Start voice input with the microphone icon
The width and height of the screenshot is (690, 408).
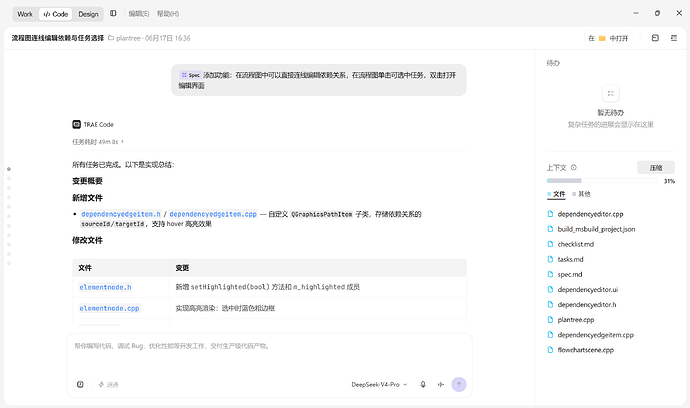tap(423, 385)
